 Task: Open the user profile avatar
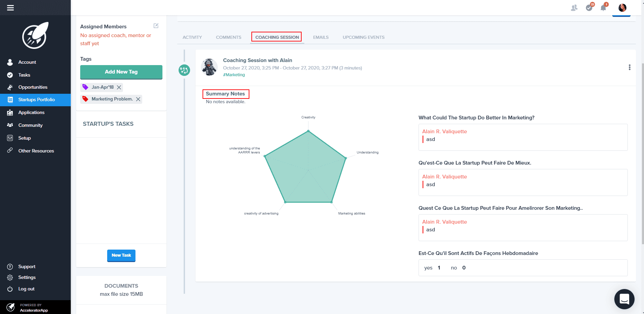coord(622,7)
